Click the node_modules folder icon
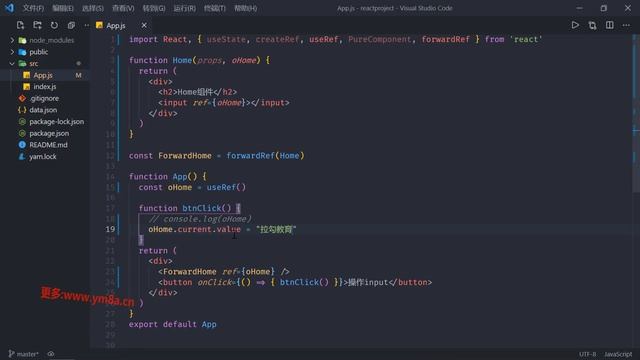Viewport: 640px width, 360px height. point(22,40)
